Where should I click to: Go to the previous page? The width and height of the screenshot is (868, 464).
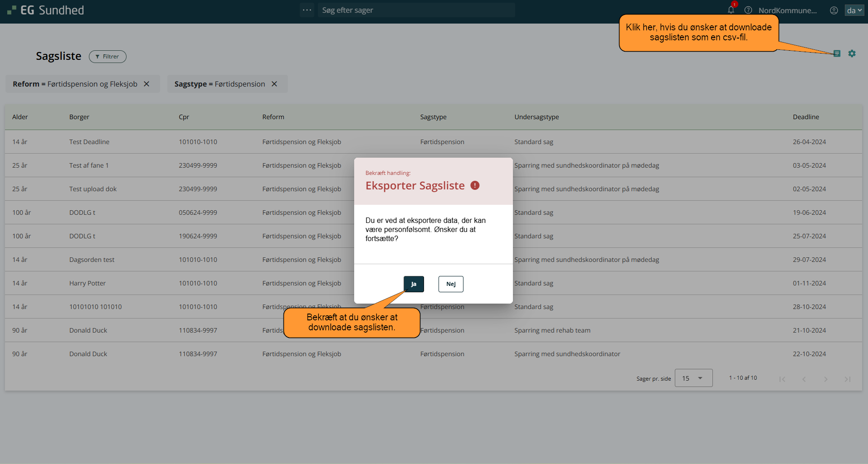tap(804, 379)
